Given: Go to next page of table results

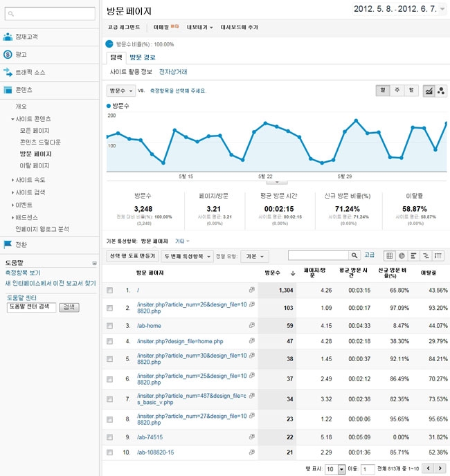Looking at the screenshot, I should [x=440, y=469].
